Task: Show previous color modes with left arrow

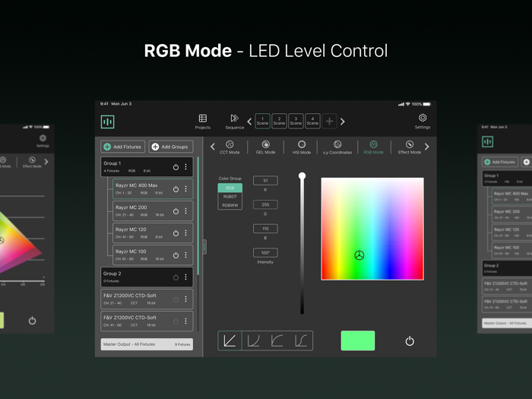Action: point(212,147)
